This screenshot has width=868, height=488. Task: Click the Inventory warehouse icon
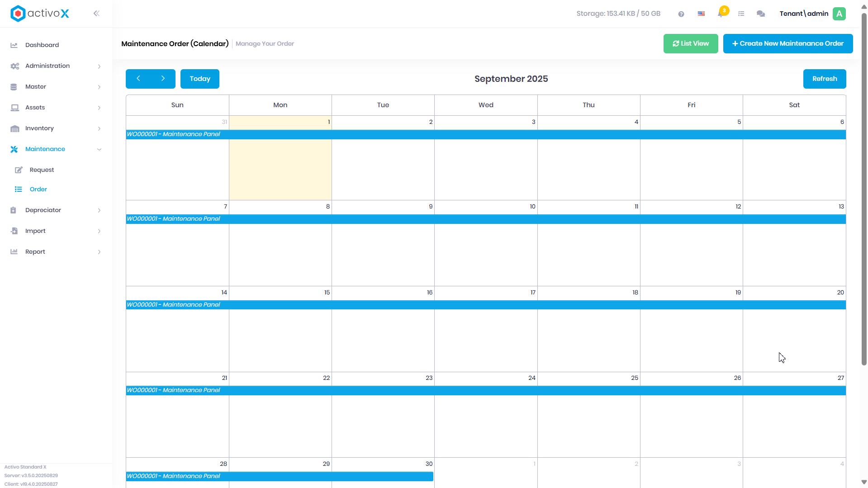point(15,128)
